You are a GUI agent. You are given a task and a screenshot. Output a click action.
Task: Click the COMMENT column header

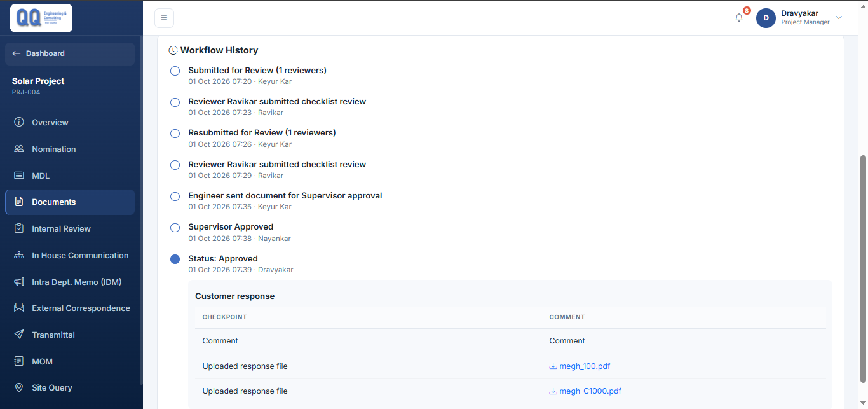[x=567, y=317]
